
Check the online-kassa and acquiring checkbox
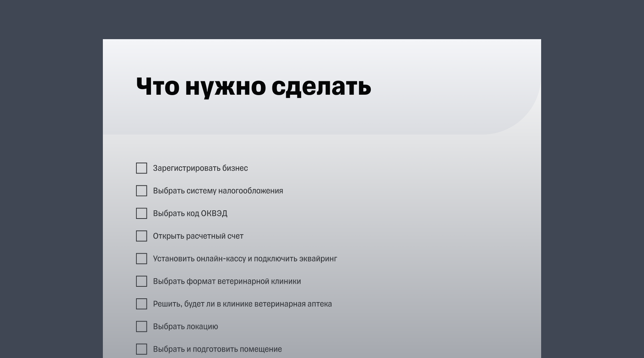(142, 259)
